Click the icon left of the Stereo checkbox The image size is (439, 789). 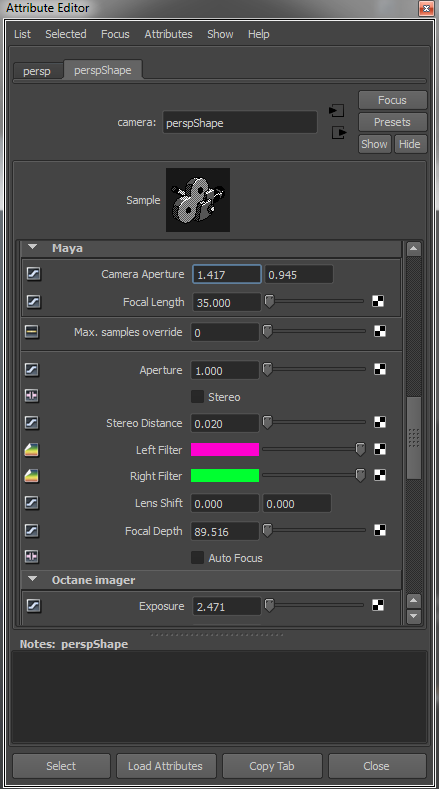click(x=32, y=396)
